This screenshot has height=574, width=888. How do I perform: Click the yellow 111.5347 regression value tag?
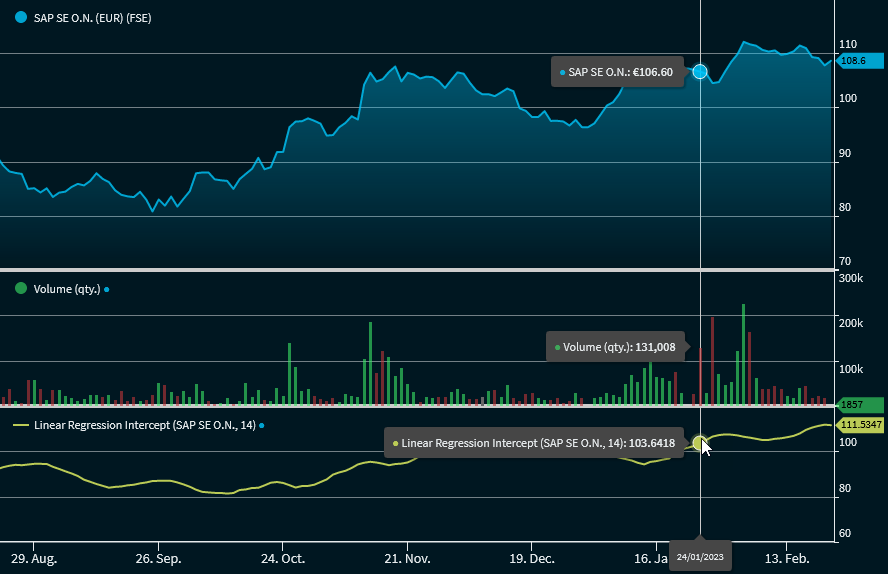pos(861,425)
